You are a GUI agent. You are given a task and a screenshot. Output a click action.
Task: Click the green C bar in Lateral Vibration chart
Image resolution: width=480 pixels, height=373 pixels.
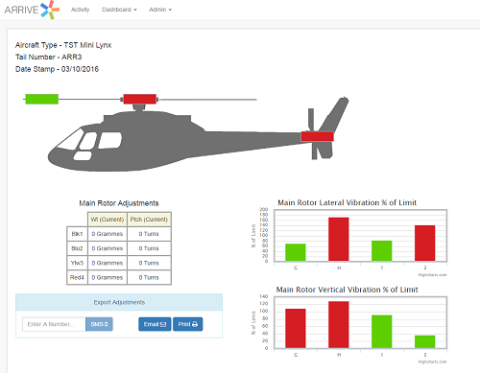295,252
